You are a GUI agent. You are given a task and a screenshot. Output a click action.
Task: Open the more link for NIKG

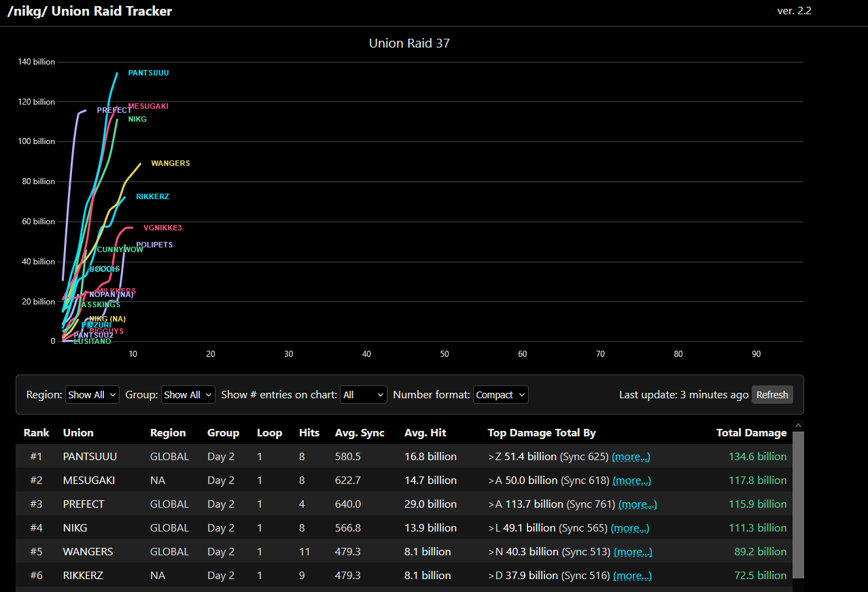click(x=630, y=528)
